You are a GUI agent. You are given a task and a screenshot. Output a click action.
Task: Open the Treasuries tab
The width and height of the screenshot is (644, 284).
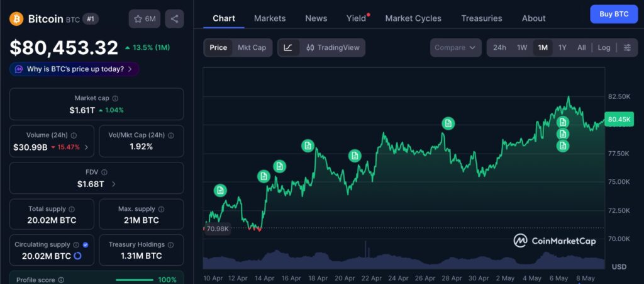tap(481, 18)
